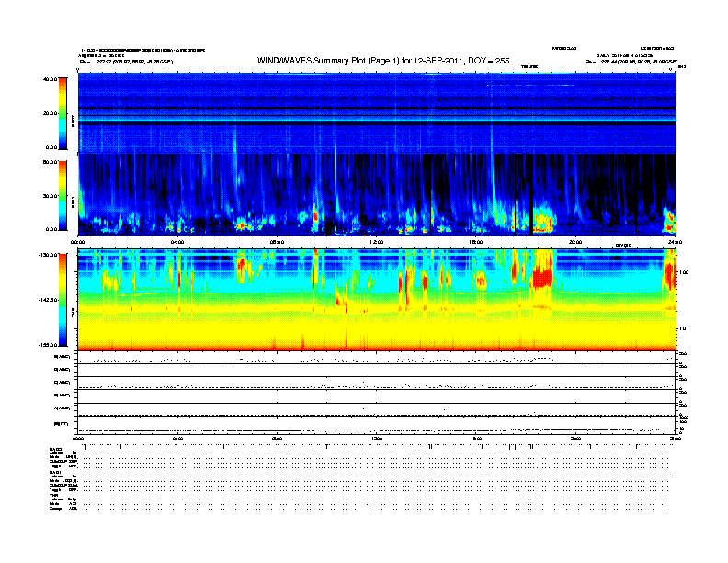Click the 04:00 label under bottom line plots
The width and height of the screenshot is (728, 563).
177,439
